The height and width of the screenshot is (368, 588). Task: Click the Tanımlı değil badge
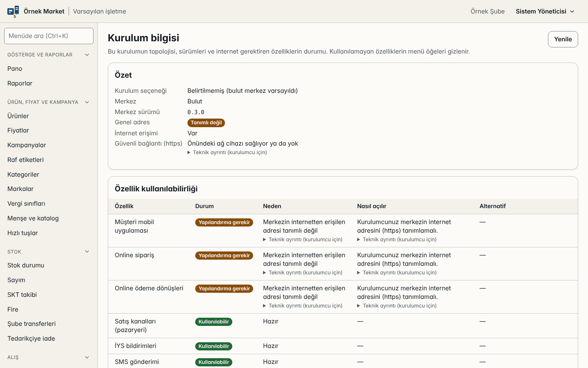(x=206, y=123)
